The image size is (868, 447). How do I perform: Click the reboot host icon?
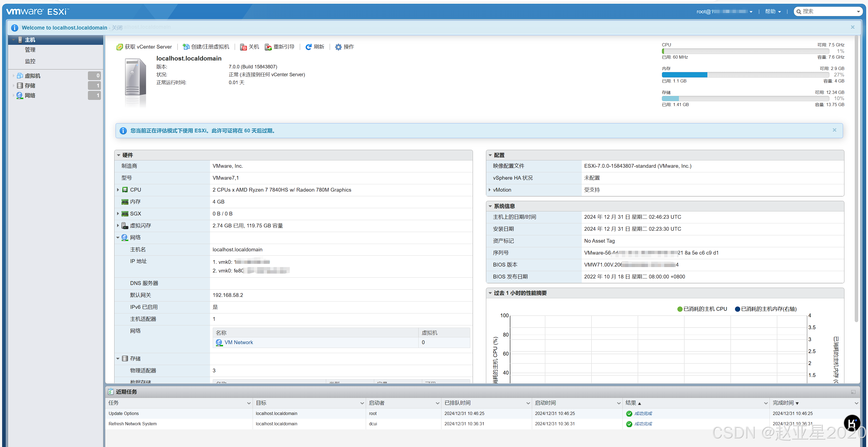[268, 47]
